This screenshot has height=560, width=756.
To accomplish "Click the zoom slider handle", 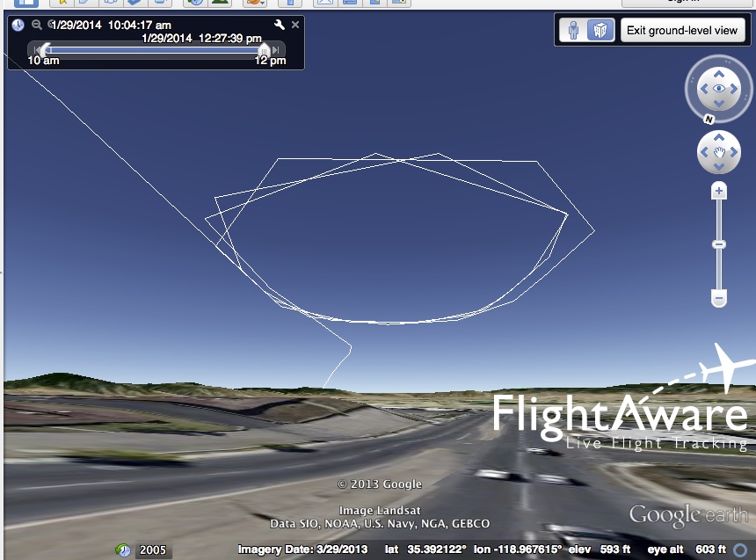I will click(719, 244).
